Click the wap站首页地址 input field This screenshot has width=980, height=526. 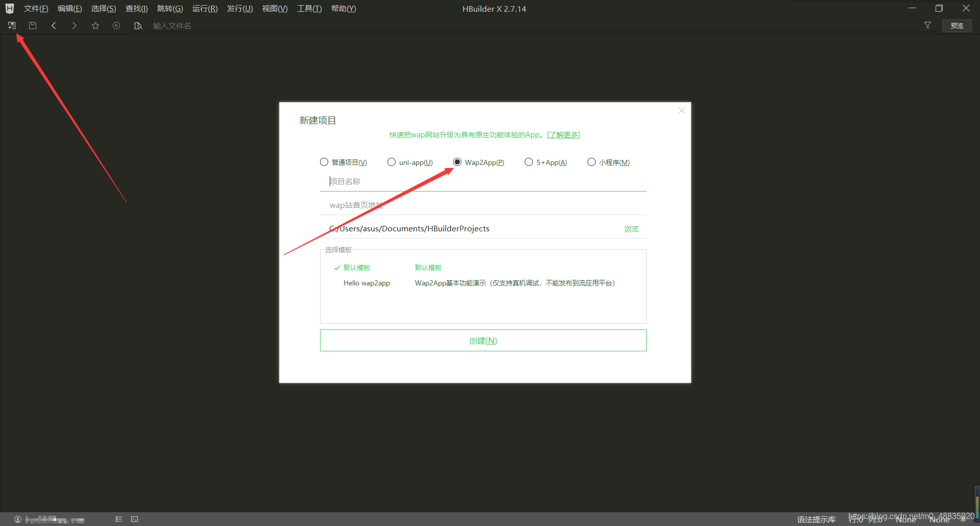click(x=483, y=205)
